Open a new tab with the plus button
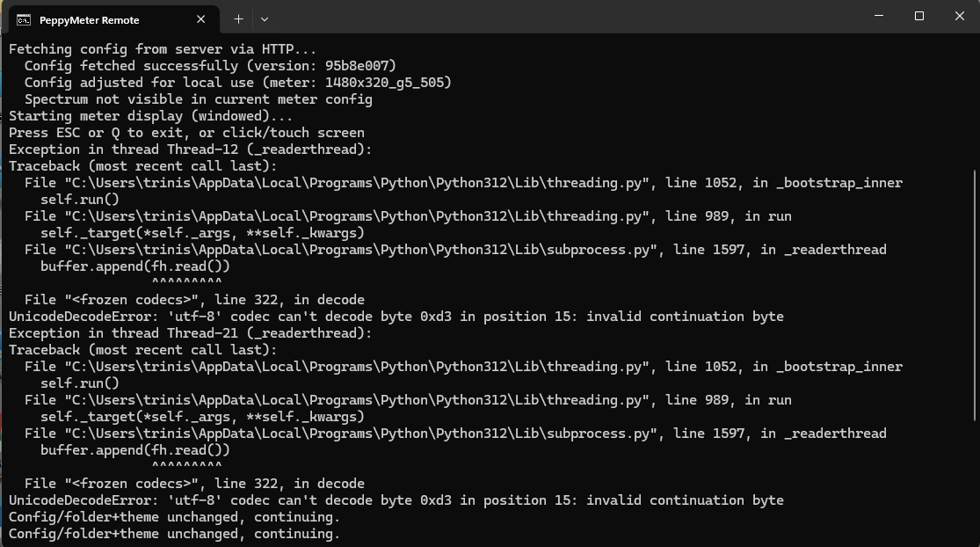Screen dimensions: 980x547 tap(238, 18)
